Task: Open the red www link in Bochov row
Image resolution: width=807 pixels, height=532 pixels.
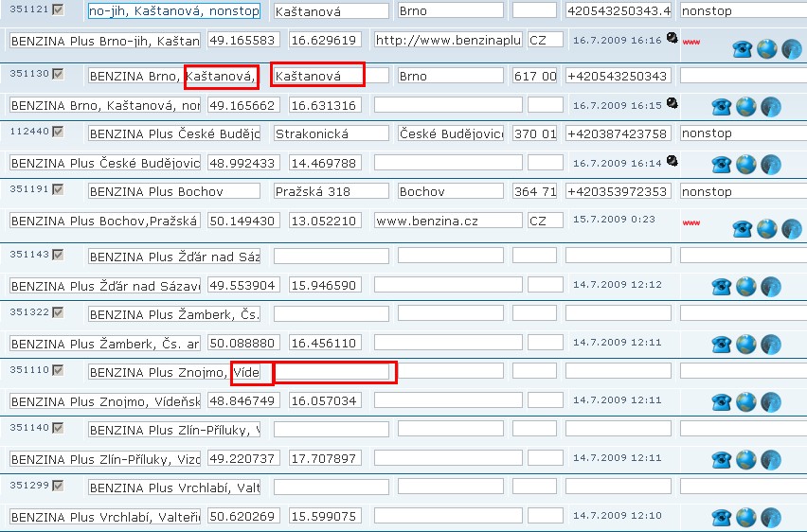Action: tap(690, 223)
